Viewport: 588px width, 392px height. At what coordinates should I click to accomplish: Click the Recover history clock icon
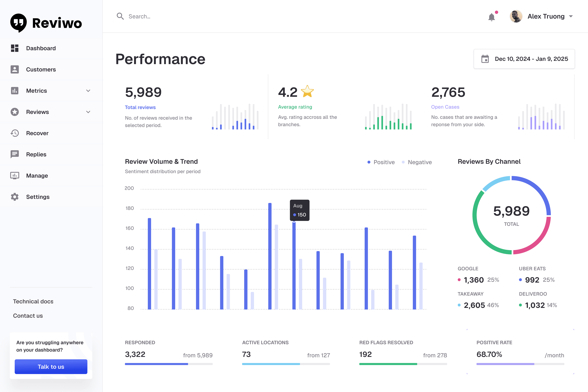point(15,133)
